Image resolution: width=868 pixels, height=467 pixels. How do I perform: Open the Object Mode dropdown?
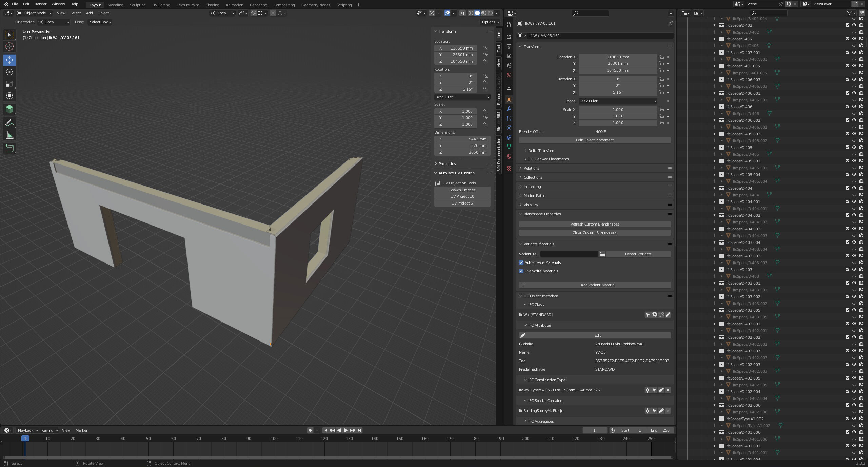pos(35,13)
